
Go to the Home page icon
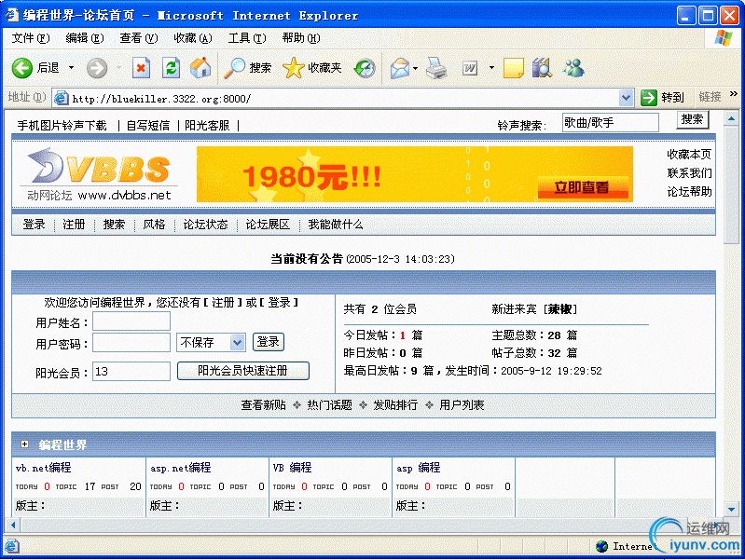point(200,68)
